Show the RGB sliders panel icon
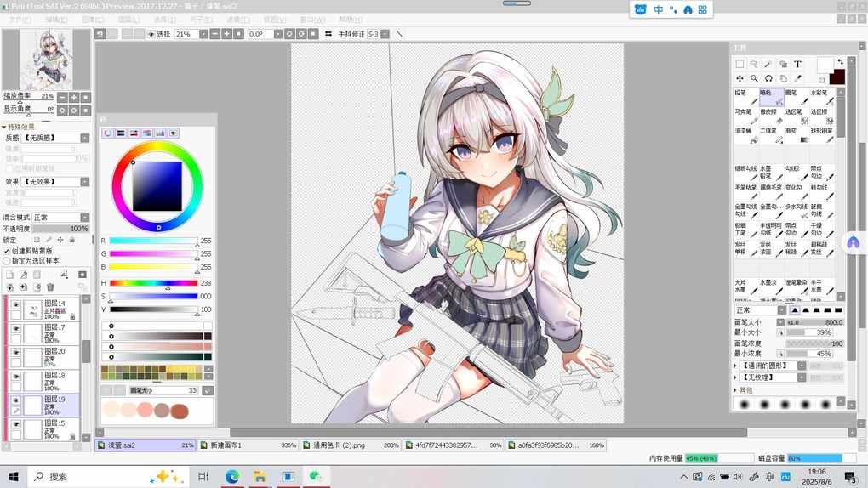Viewport: 868px width, 488px height. pyautogui.click(x=121, y=133)
